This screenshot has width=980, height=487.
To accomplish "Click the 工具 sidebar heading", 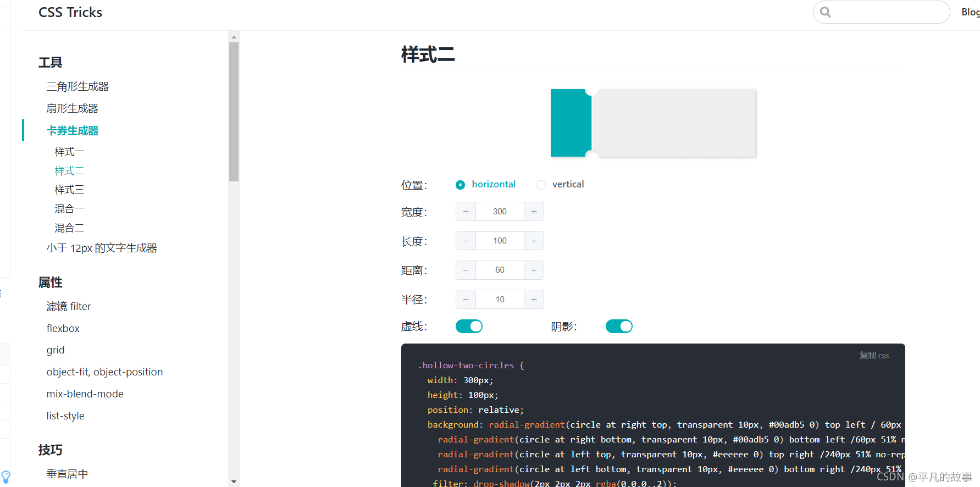I will coord(51,63).
